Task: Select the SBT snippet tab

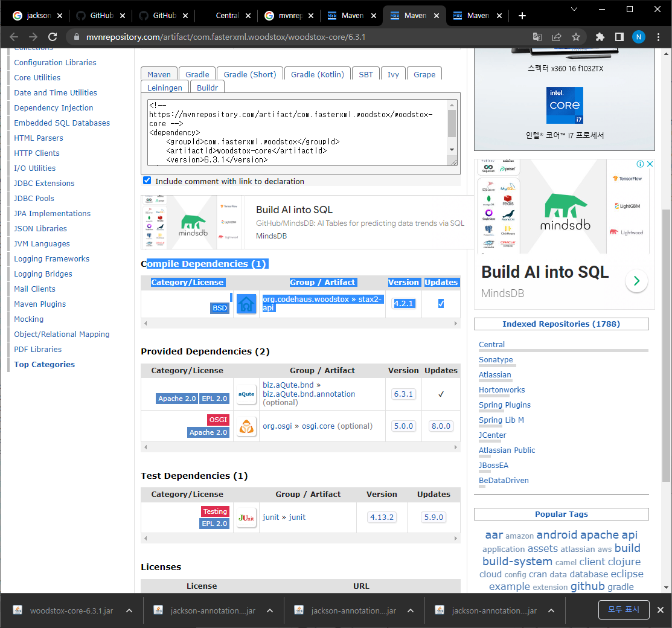Action: coord(365,74)
